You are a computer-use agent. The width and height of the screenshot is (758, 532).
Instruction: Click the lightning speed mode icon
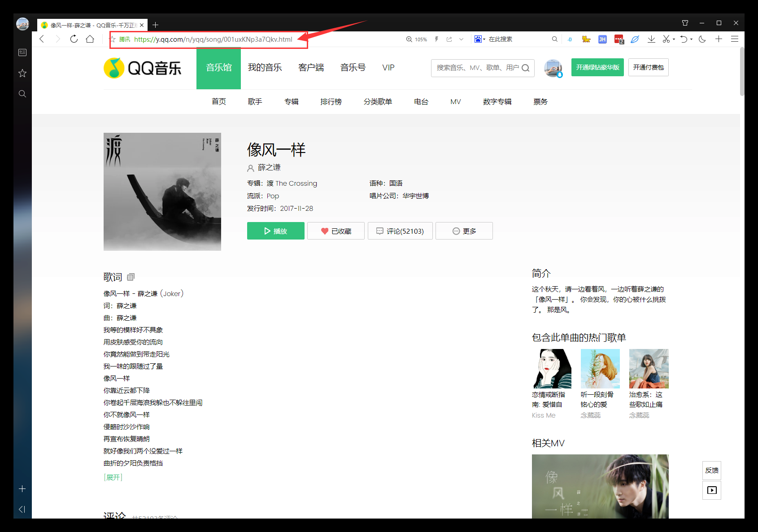coord(436,39)
